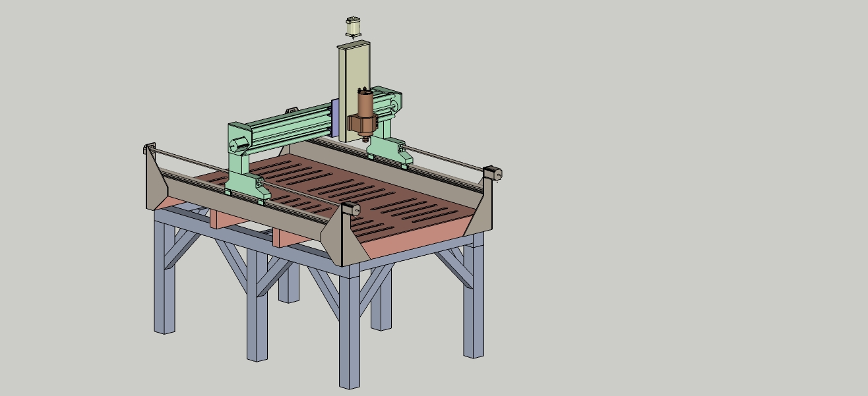The image size is (868, 396).
Task: Click the motor mount at left corner
Action: pyautogui.click(x=149, y=149)
